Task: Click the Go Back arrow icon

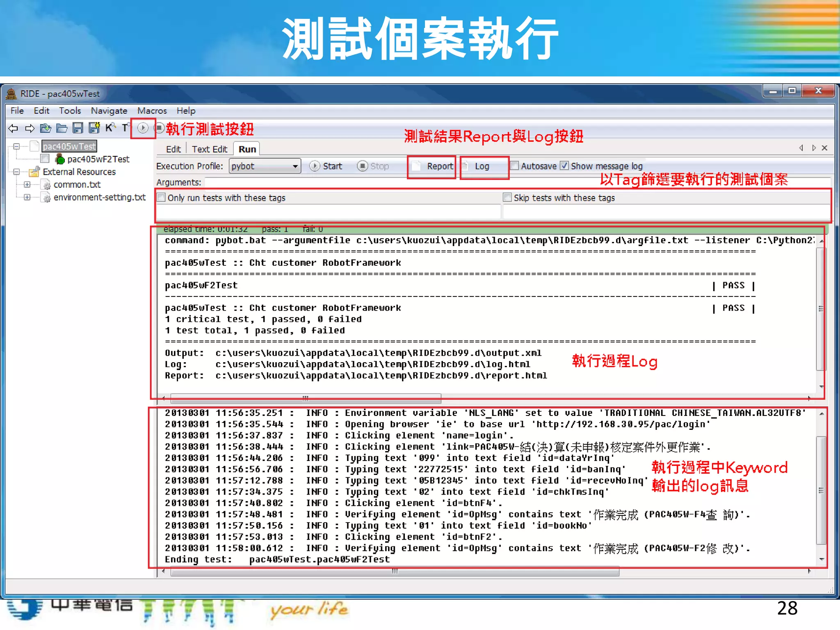Action: tap(13, 128)
